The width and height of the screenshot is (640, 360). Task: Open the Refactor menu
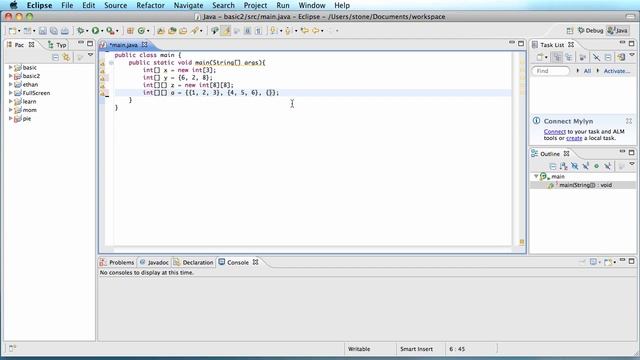(x=150, y=5)
